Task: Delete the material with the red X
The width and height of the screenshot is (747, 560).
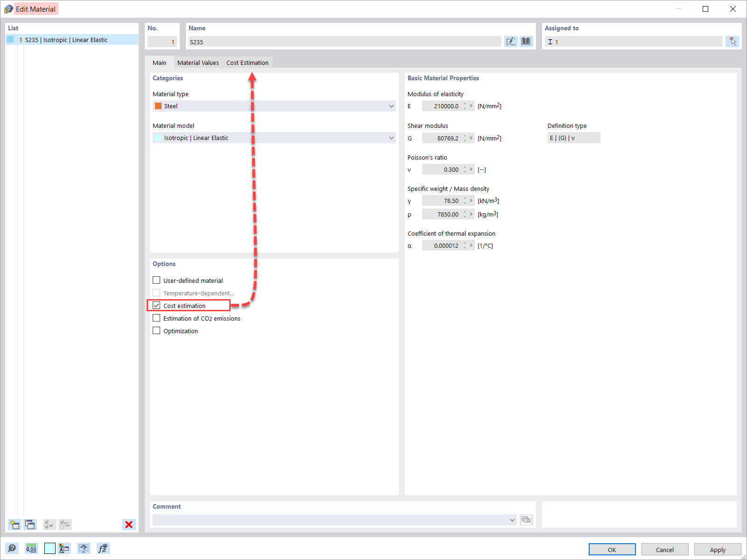Action: tap(129, 525)
